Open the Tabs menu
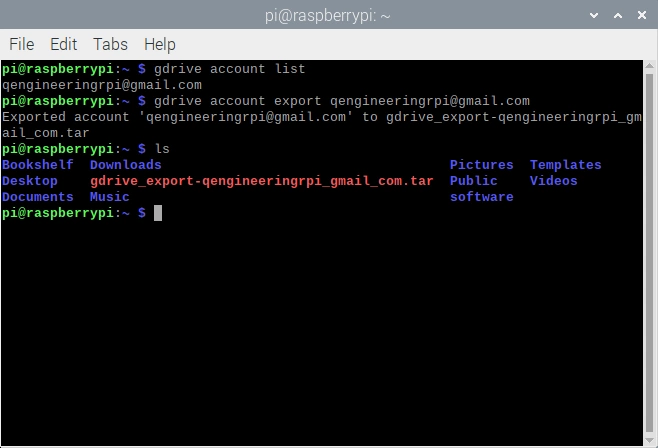The width and height of the screenshot is (658, 448). 110,44
